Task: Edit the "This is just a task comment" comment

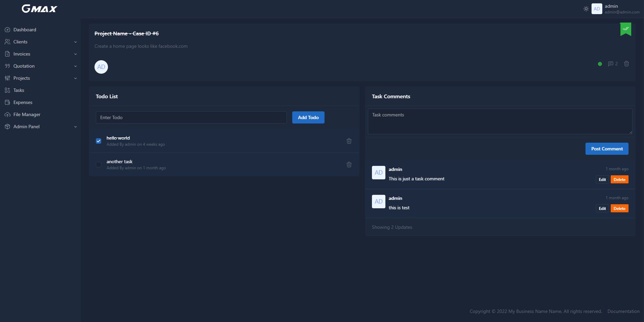Action: (x=602, y=179)
